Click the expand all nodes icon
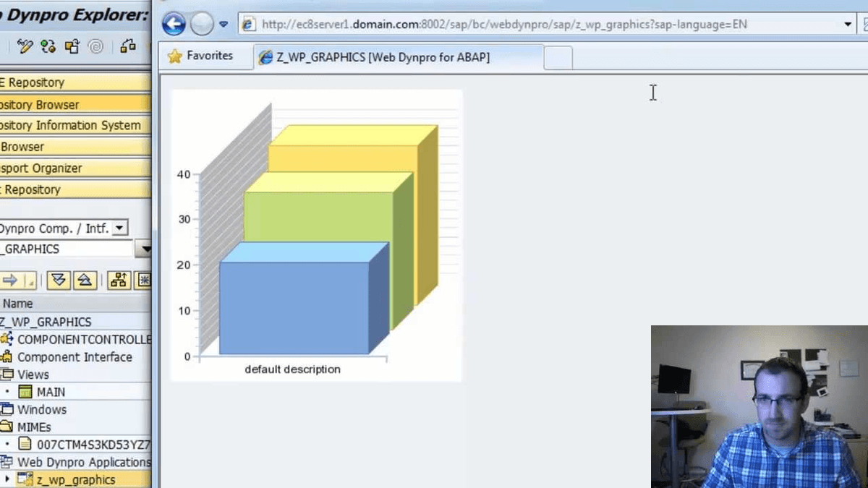Viewport: 868px width, 488px height. point(59,281)
